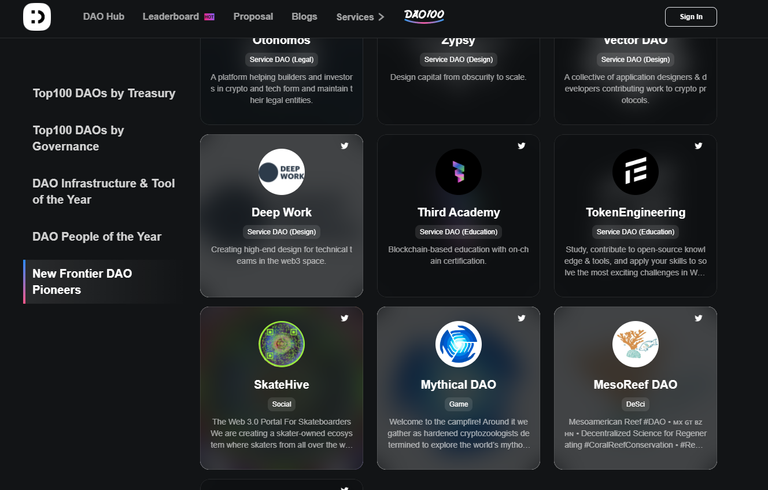Click 'Welcome to the campfire!' description text
The image size is (768, 490).
[x=458, y=433]
